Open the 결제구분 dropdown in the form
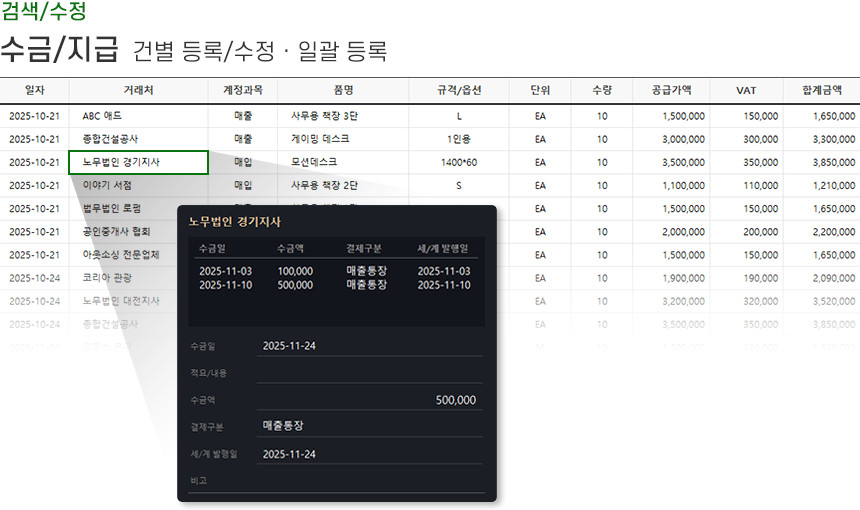 (x=368, y=426)
